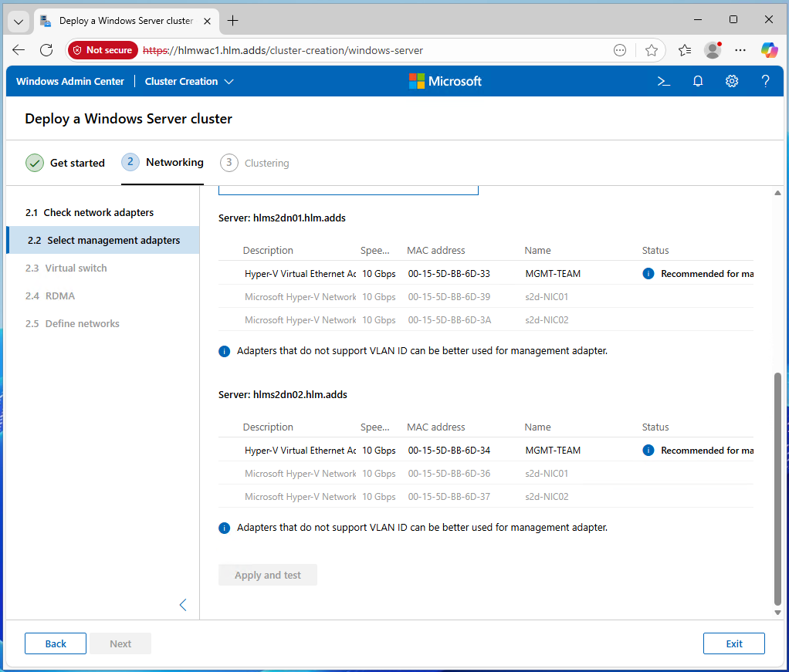Image resolution: width=789 pixels, height=672 pixels.
Task: Click the Not secure site badge
Action: [x=103, y=50]
